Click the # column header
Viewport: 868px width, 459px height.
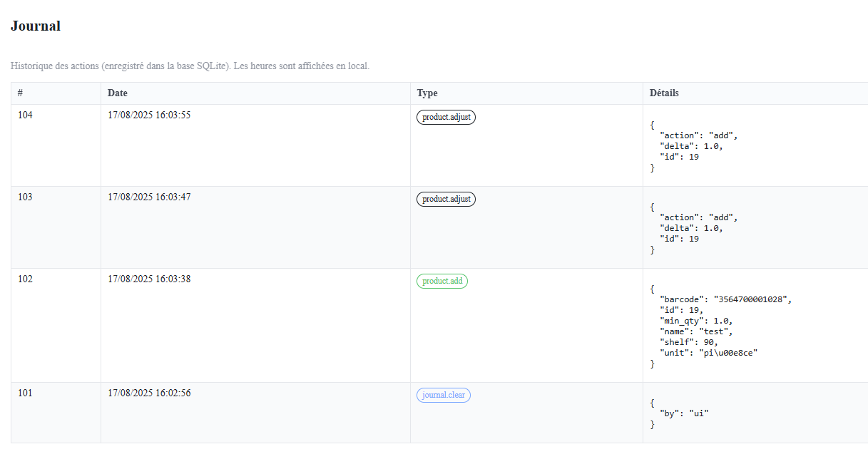click(x=21, y=93)
